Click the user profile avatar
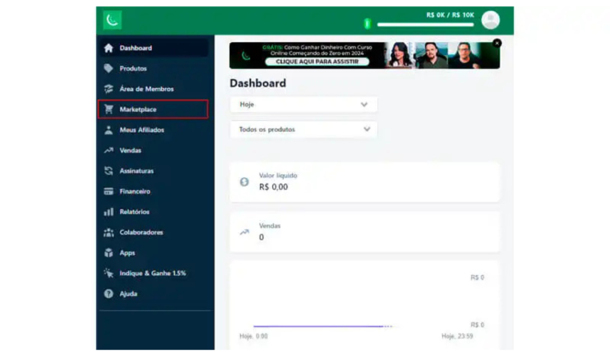Image resolution: width=610 pixels, height=364 pixels. tap(490, 20)
